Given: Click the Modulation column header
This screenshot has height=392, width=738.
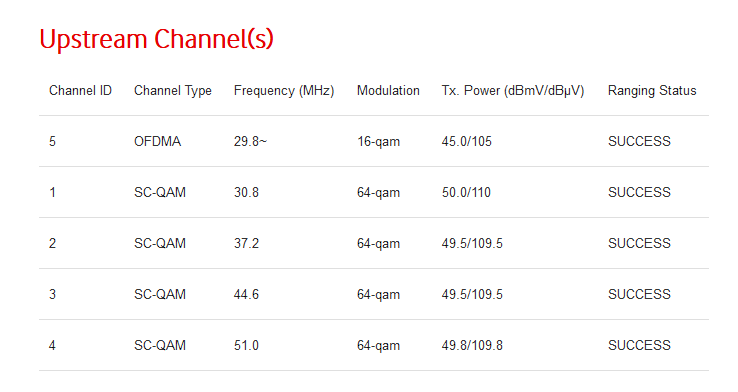Looking at the screenshot, I should click(x=388, y=90).
